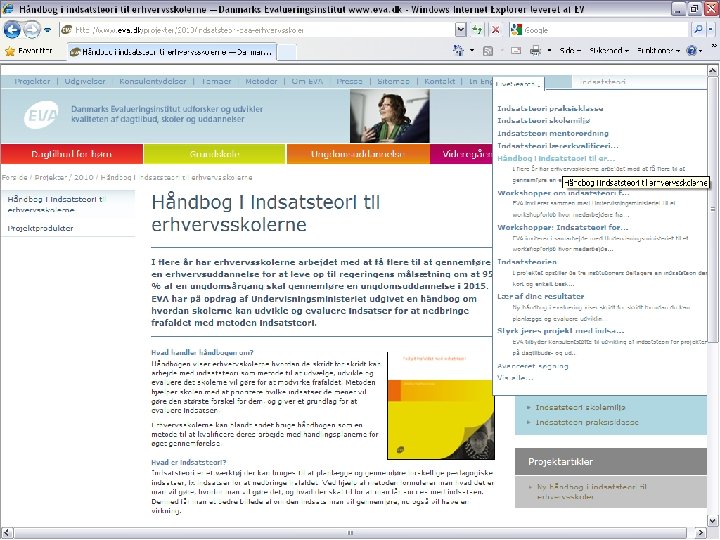Open Kontakt in the site navigation

point(439,81)
